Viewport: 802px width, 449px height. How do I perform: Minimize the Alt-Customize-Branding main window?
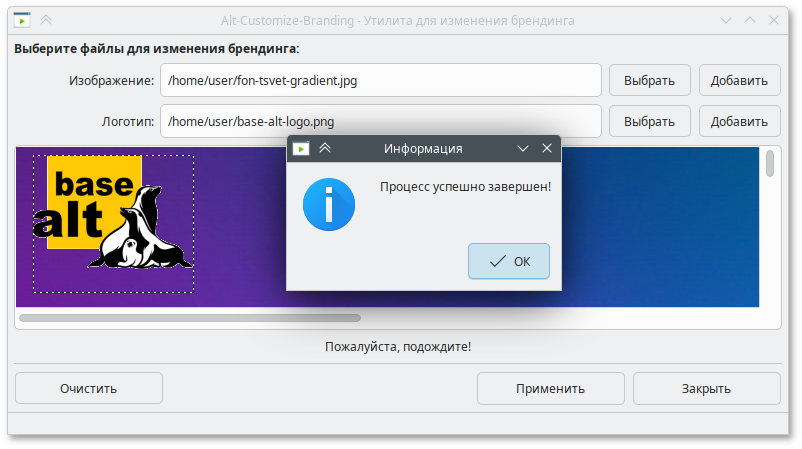tap(726, 20)
